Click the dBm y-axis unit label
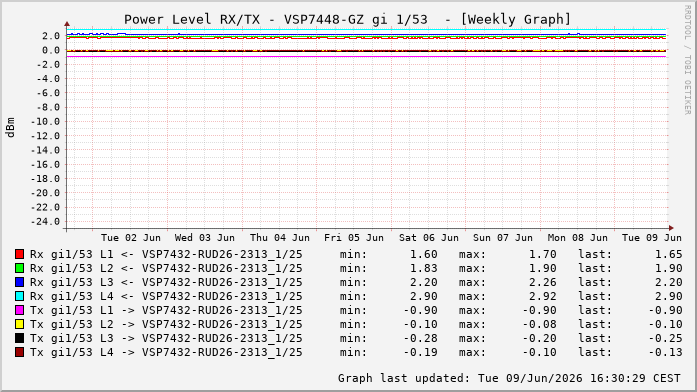This screenshot has width=697, height=392. point(11,128)
